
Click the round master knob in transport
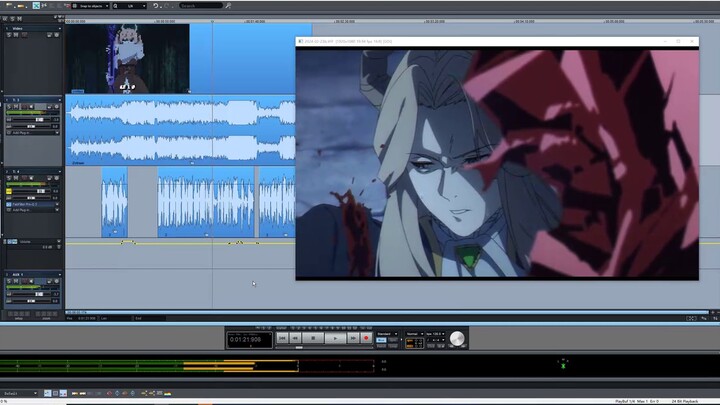(x=457, y=338)
